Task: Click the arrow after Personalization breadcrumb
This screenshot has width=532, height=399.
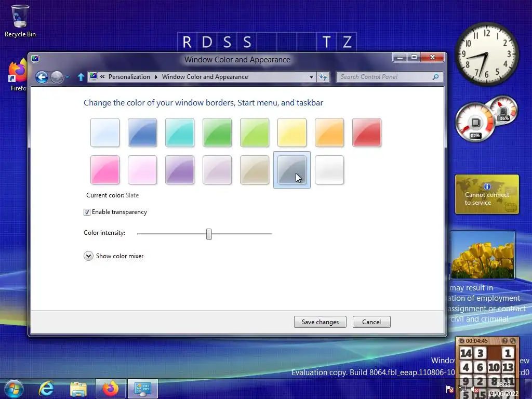Action: 156,77
